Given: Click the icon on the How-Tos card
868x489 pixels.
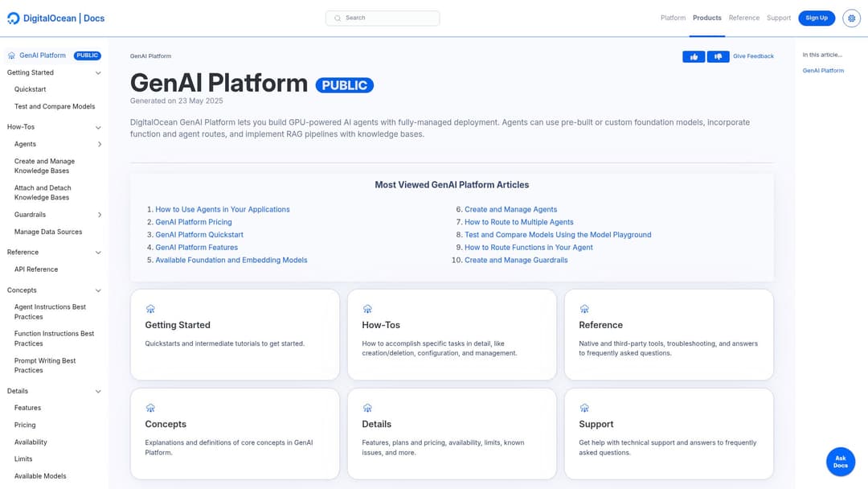Looking at the screenshot, I should coord(367,309).
